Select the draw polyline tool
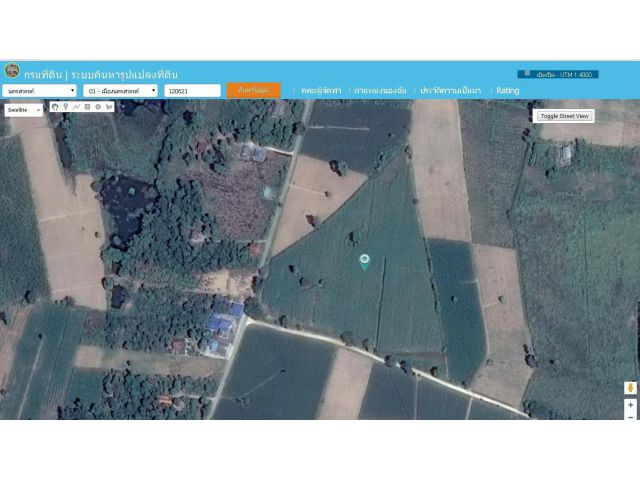Screen dimensions: 640x480 pos(77,106)
